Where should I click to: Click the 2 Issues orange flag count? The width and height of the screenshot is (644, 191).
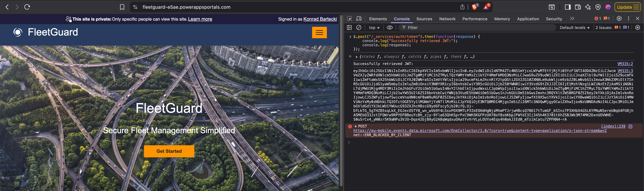617,27
